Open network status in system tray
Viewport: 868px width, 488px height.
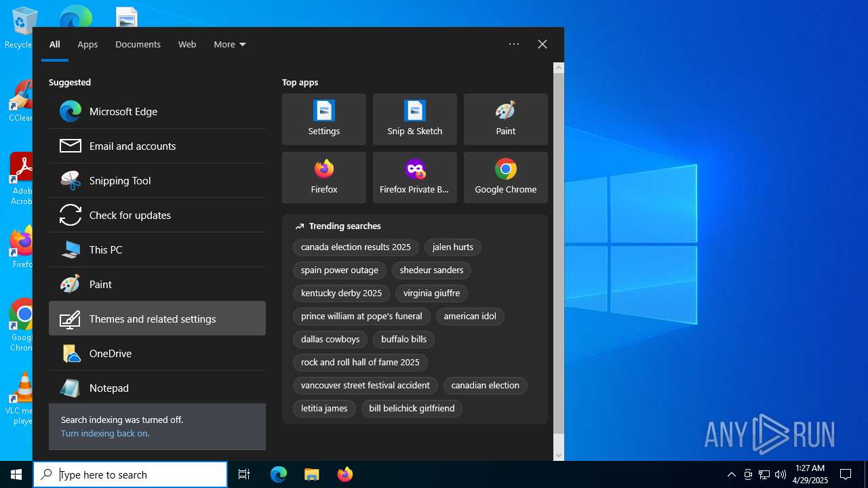pyautogui.click(x=764, y=474)
